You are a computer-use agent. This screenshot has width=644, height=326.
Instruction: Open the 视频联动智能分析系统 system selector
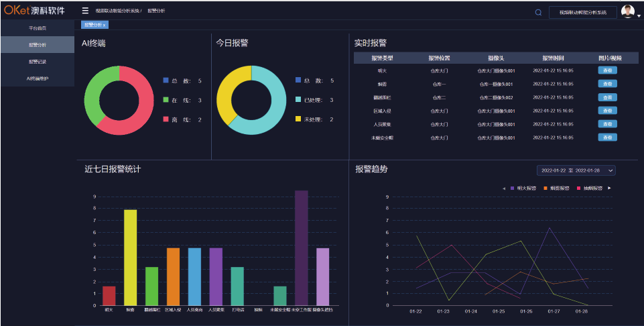tap(582, 12)
